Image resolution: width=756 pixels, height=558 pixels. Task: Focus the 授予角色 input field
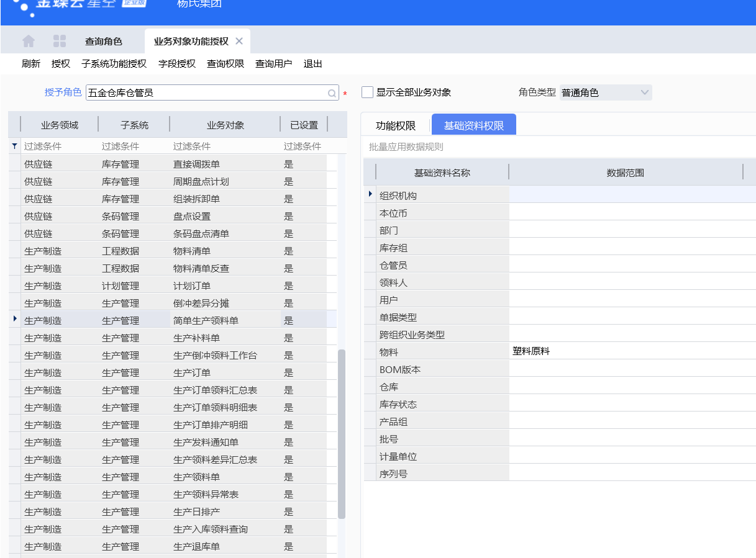click(x=212, y=93)
